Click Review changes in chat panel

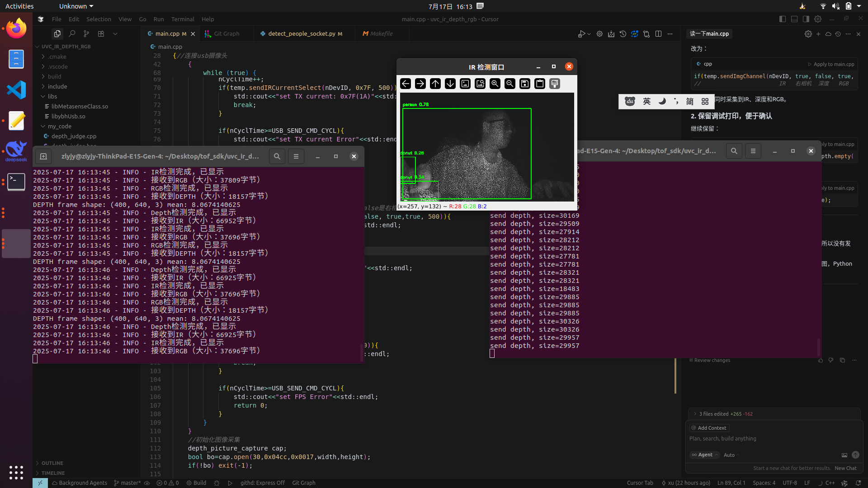710,360
